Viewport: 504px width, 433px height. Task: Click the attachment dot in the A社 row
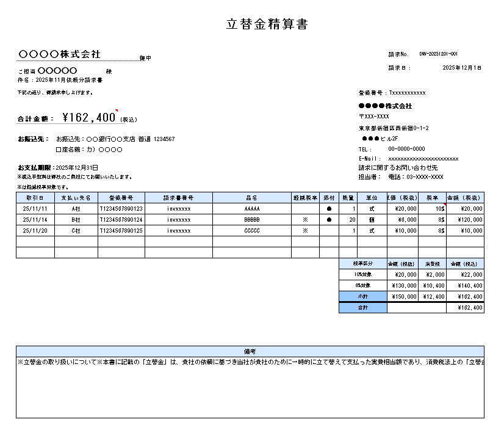coord(329,208)
